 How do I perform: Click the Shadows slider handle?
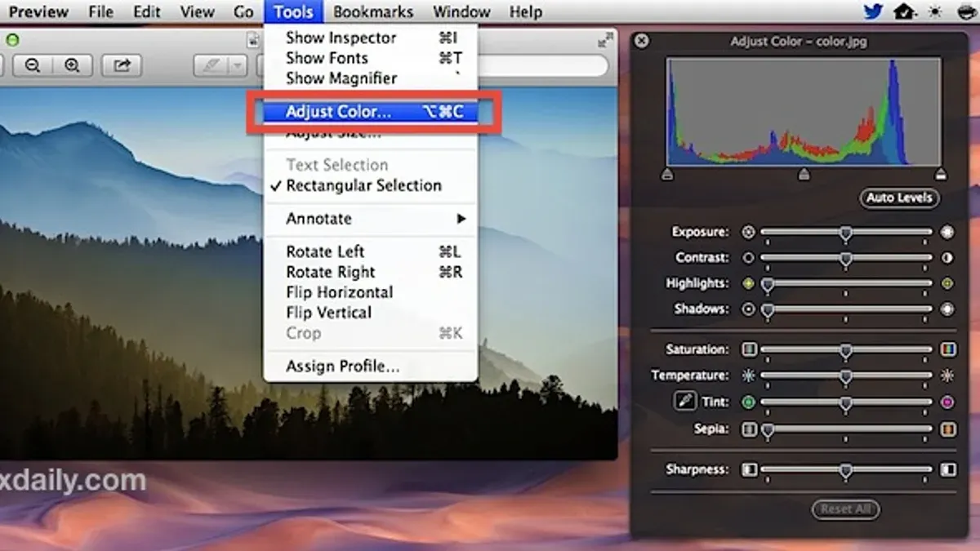[768, 311]
